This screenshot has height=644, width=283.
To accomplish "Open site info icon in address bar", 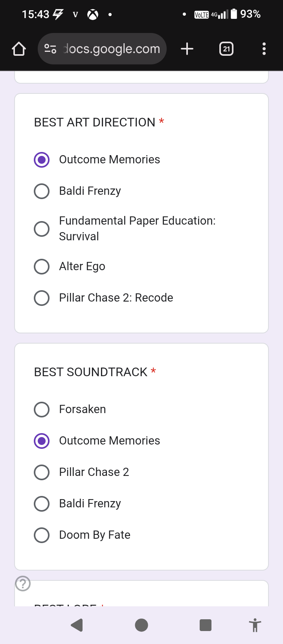I will click(50, 49).
